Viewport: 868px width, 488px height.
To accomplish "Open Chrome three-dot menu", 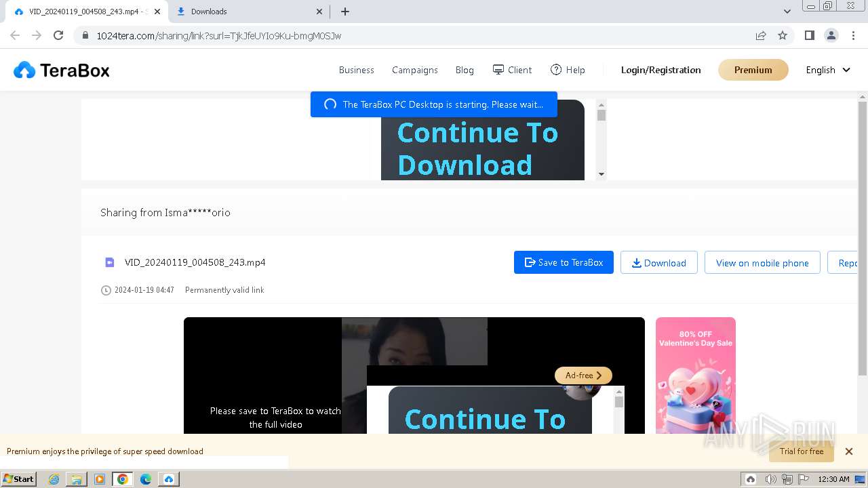I will click(x=853, y=35).
